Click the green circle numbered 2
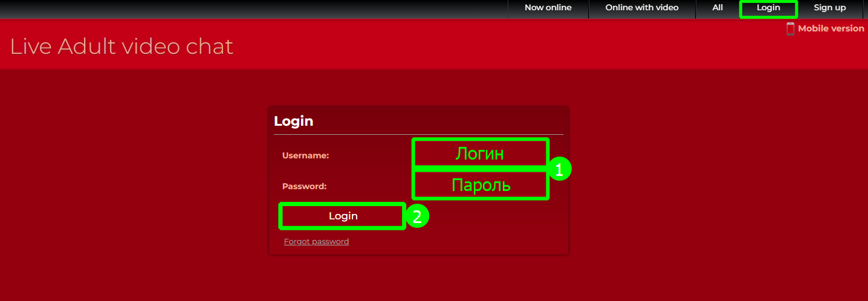This screenshot has width=868, height=301. point(416,216)
